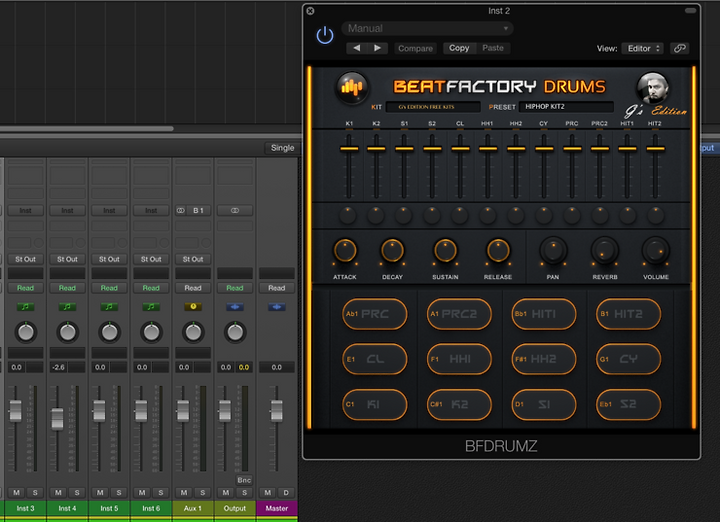The height and width of the screenshot is (522, 720).
Task: Click the ATTACK knob
Action: [345, 250]
